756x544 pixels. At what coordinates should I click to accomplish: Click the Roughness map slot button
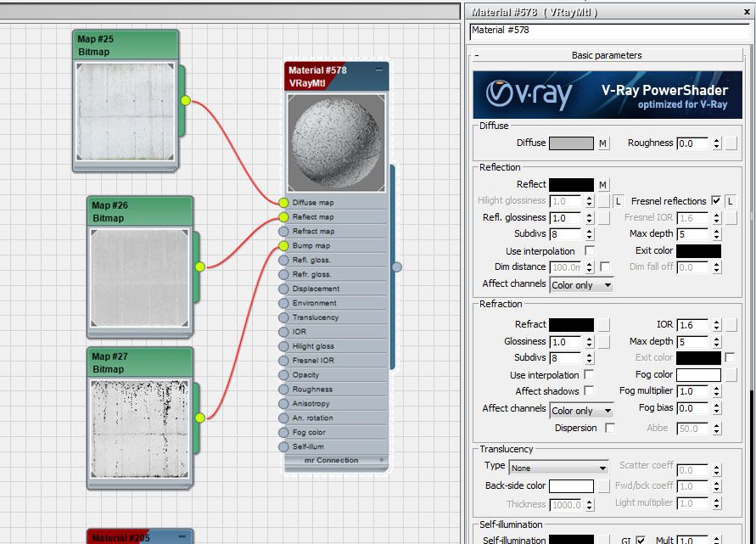point(731,143)
